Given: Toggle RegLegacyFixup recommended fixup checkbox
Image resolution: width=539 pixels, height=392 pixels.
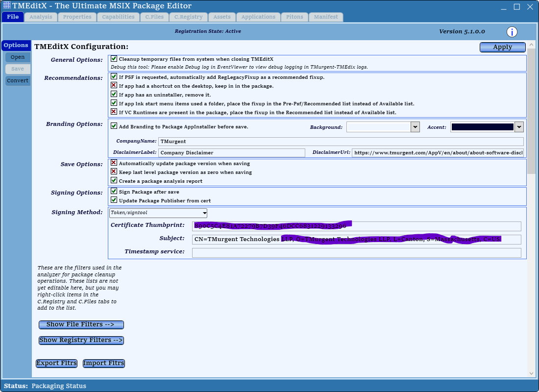Looking at the screenshot, I should click(x=114, y=76).
